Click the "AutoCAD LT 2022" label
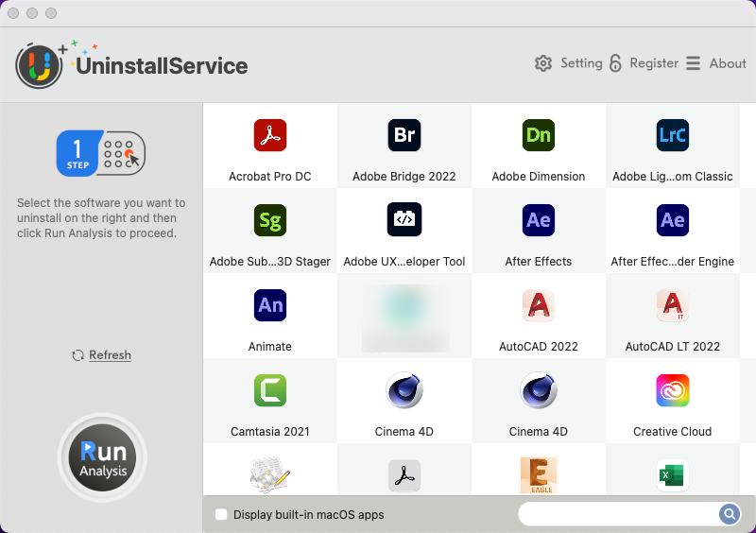Image resolution: width=756 pixels, height=533 pixels. (x=672, y=346)
